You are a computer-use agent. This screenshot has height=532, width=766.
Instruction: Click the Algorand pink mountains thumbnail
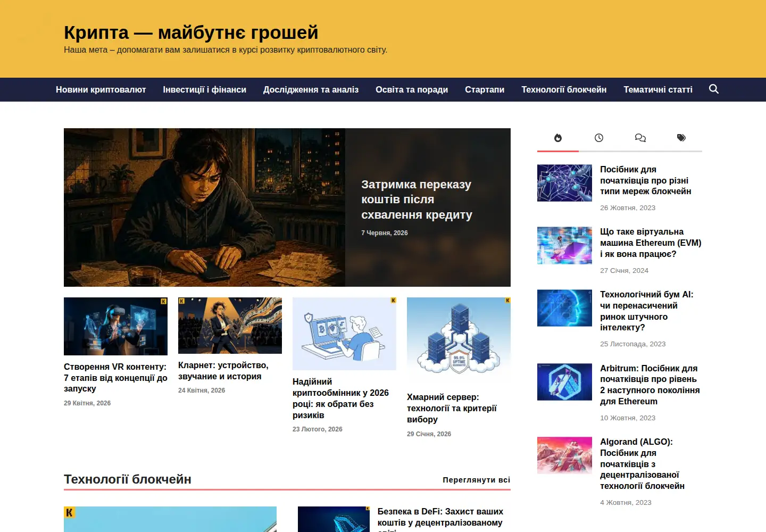coord(564,455)
